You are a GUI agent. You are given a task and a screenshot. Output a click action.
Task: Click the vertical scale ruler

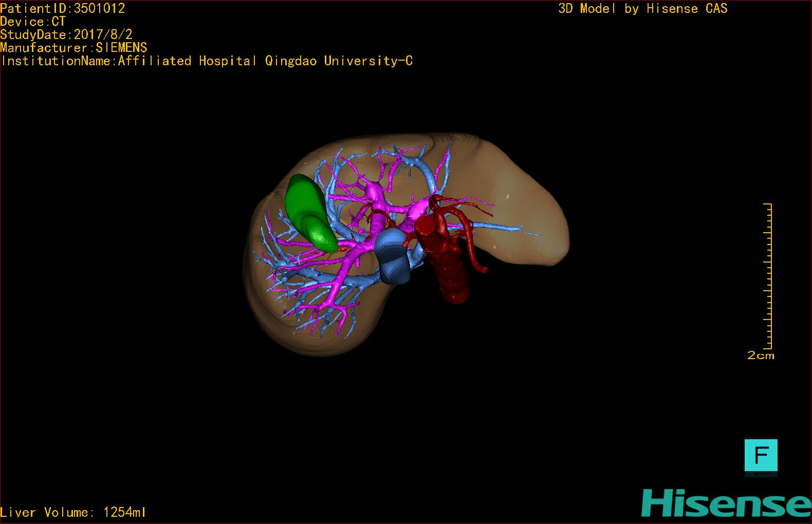pos(768,276)
